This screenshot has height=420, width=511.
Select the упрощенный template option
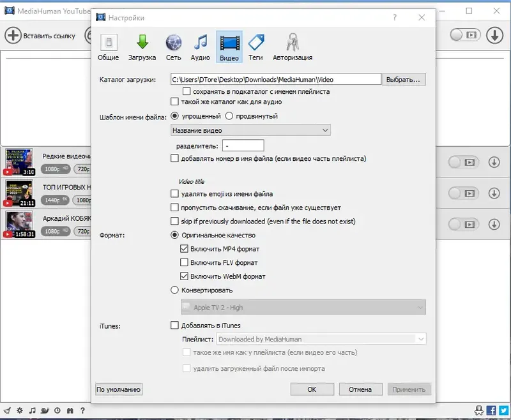point(174,116)
